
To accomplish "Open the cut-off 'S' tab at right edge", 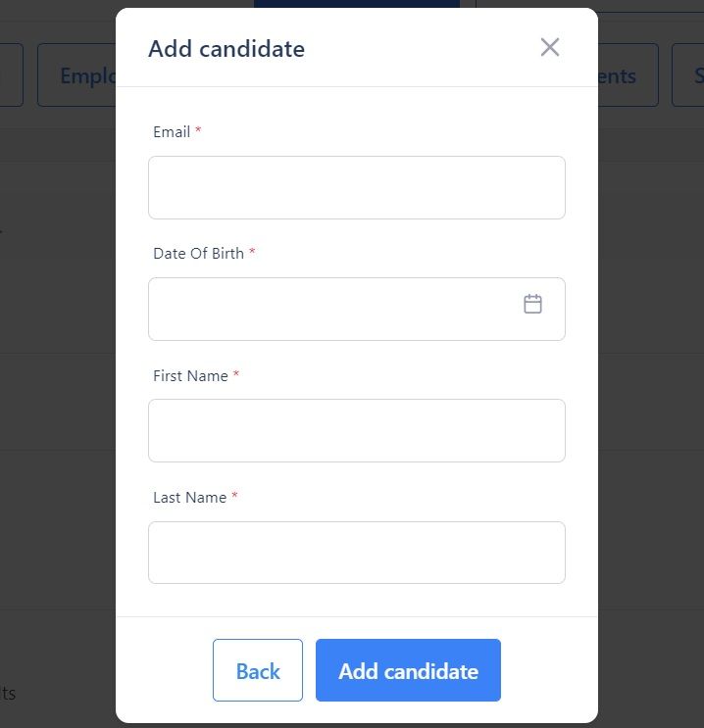I will click(x=688, y=75).
